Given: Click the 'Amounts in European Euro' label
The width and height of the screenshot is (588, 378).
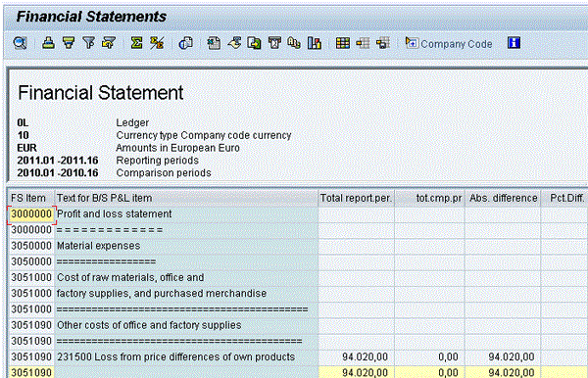Looking at the screenshot, I should 177,148.
